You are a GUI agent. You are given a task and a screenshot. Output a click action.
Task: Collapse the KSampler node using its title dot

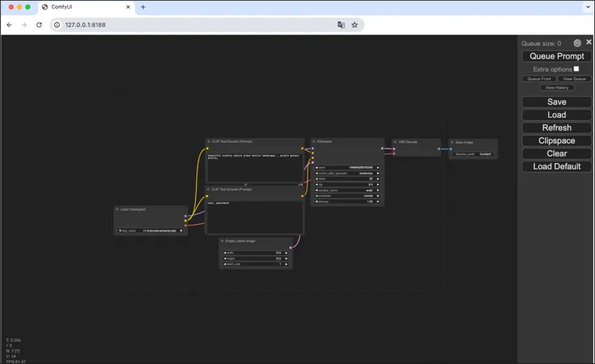click(314, 141)
